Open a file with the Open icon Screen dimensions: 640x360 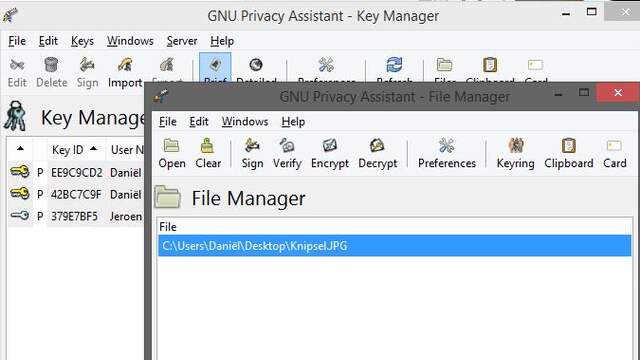pos(172,153)
